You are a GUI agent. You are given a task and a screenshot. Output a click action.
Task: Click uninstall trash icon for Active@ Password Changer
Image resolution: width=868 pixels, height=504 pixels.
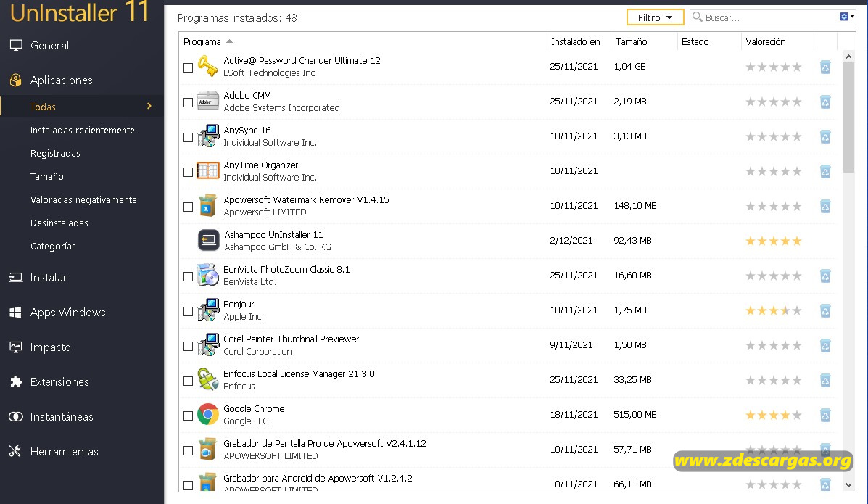click(824, 67)
